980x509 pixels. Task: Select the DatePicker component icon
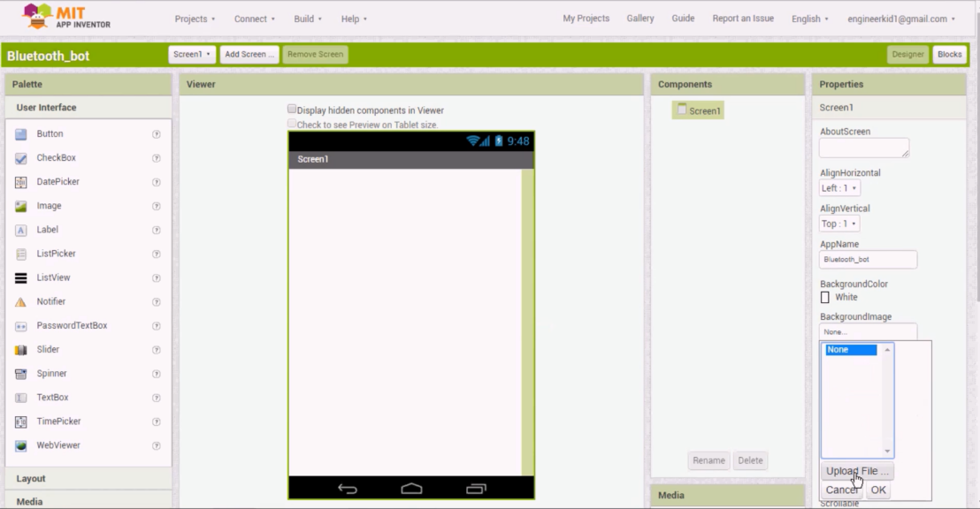[20, 182]
